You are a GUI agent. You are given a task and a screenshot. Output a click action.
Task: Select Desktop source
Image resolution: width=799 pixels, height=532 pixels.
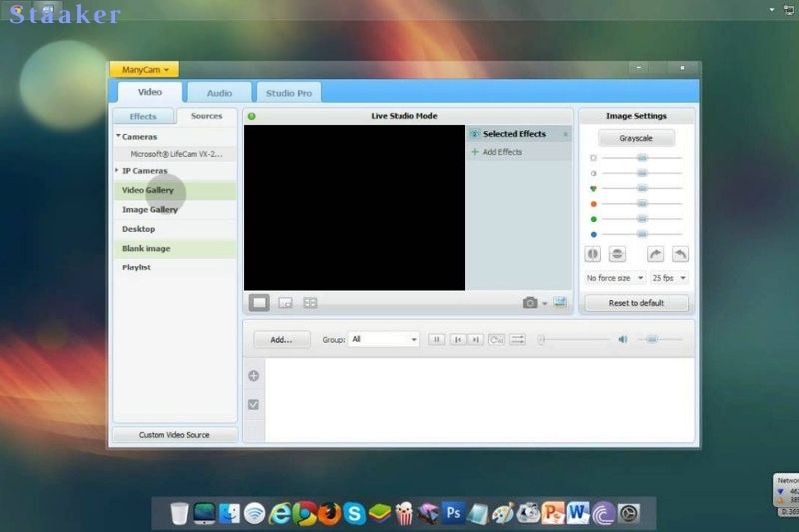click(176, 229)
